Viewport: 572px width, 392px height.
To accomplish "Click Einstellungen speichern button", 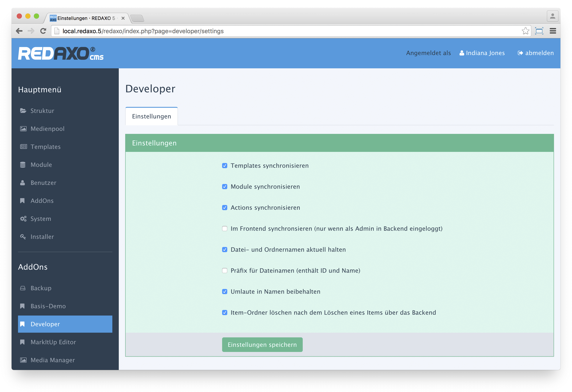I will pyautogui.click(x=261, y=345).
